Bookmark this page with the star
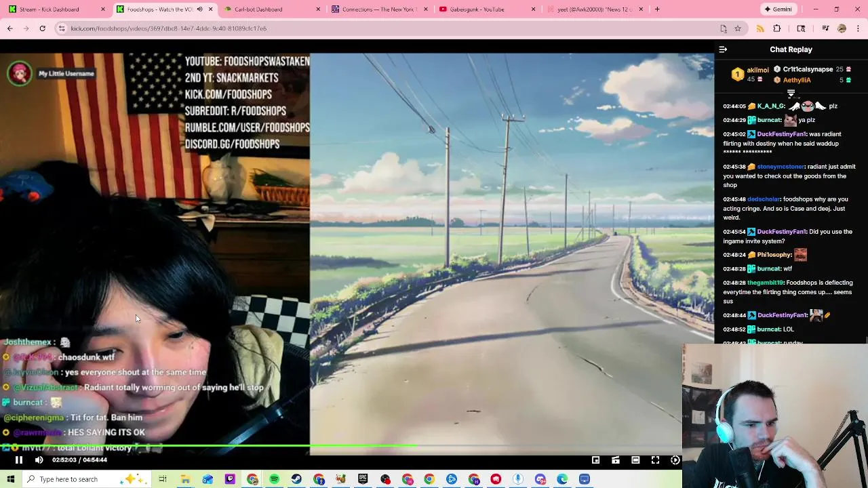The image size is (868, 488). click(738, 28)
